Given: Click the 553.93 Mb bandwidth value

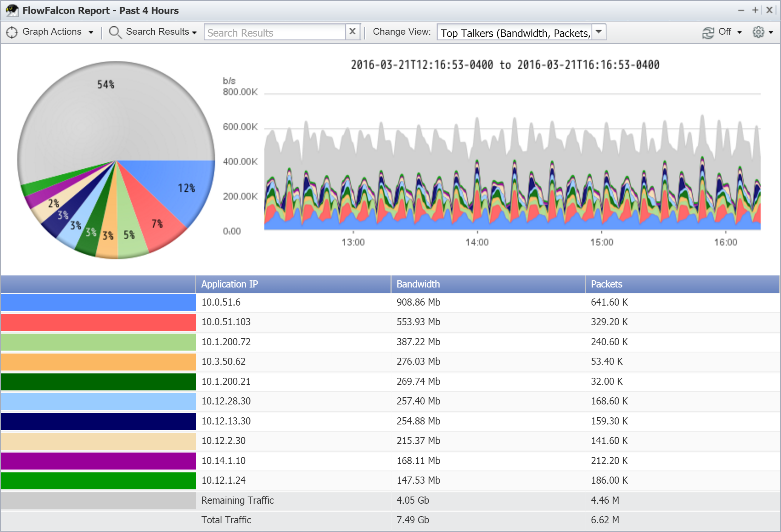Looking at the screenshot, I should (418, 322).
